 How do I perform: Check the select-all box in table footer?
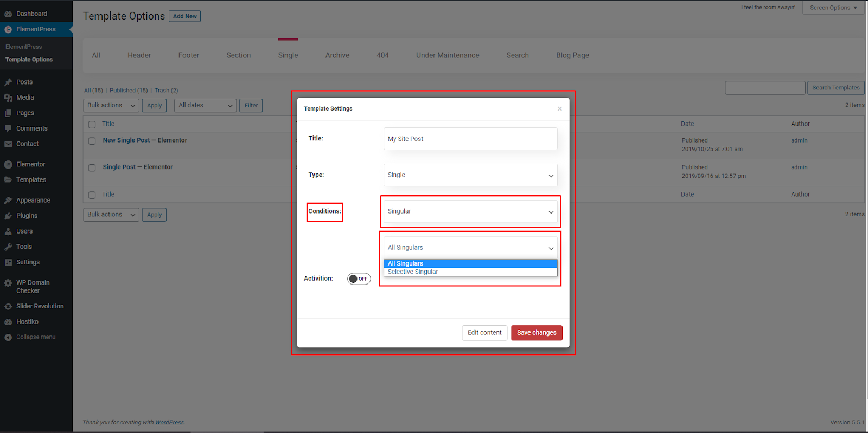[x=92, y=195]
